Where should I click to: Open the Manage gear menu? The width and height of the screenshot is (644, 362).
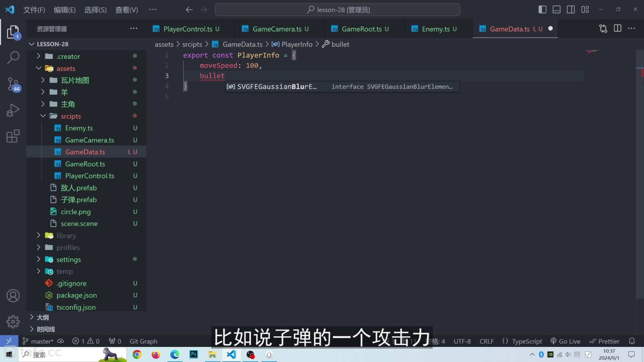click(13, 322)
